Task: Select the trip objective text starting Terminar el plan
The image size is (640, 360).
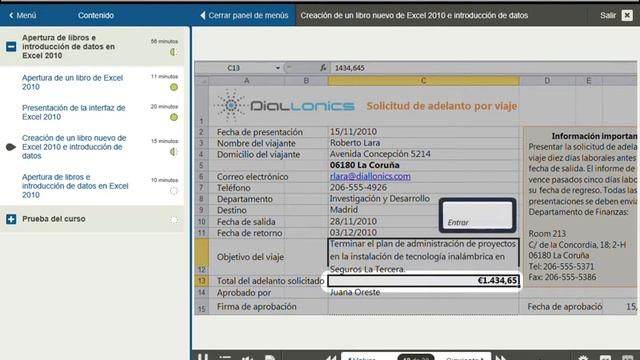Action: pyautogui.click(x=424, y=256)
